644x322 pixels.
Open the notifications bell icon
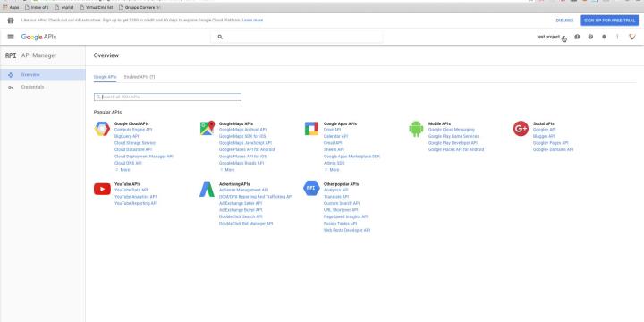click(604, 37)
